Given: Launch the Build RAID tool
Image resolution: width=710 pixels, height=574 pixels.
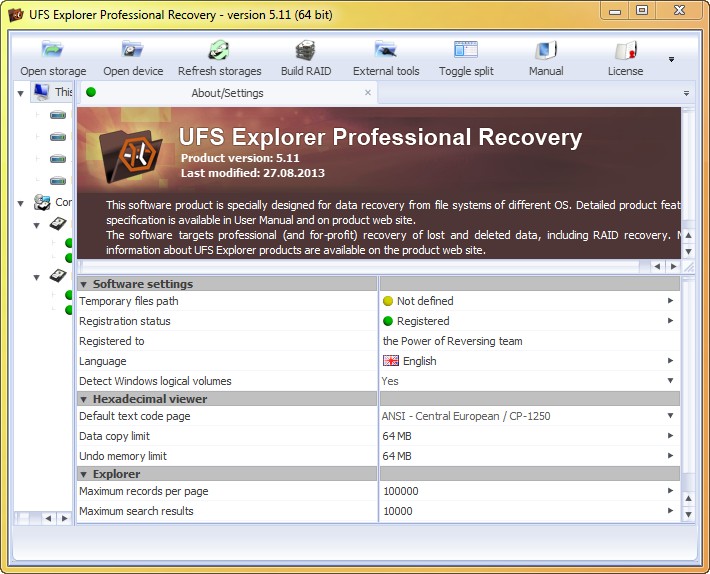Looking at the screenshot, I should pyautogui.click(x=306, y=50).
